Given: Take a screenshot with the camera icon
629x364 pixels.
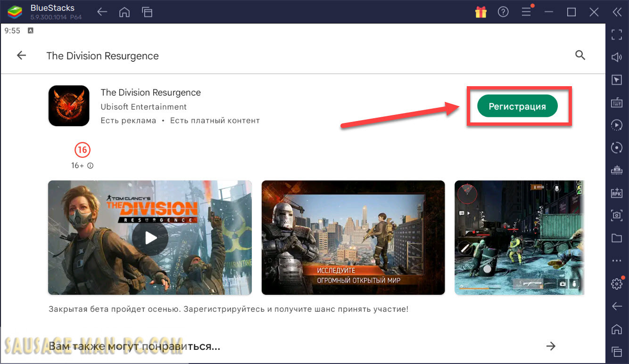Looking at the screenshot, I should 617,215.
